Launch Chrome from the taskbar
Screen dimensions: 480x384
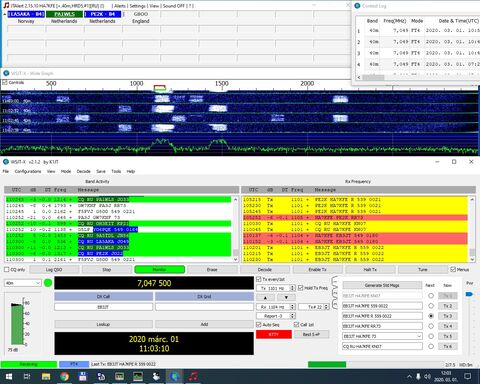coord(64,377)
